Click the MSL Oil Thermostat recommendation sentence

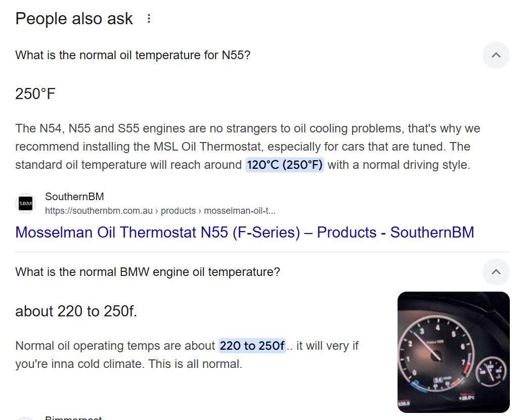coord(247,137)
